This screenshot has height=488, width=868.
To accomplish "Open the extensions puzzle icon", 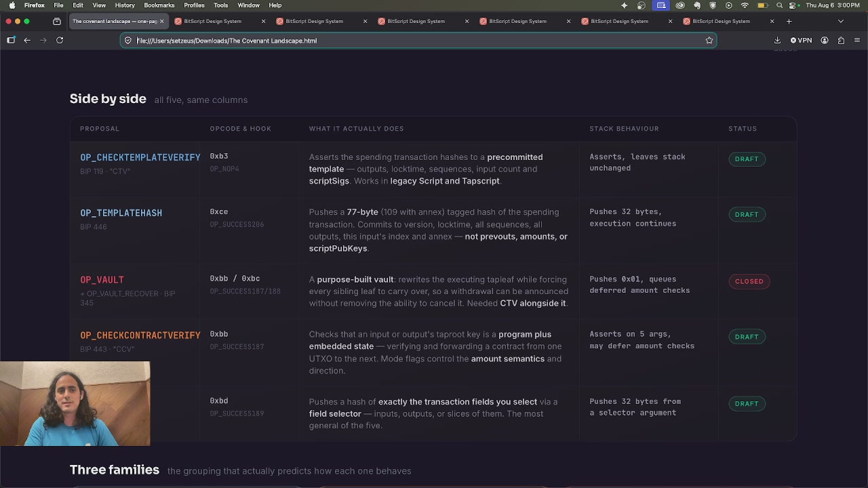I will coord(841,41).
